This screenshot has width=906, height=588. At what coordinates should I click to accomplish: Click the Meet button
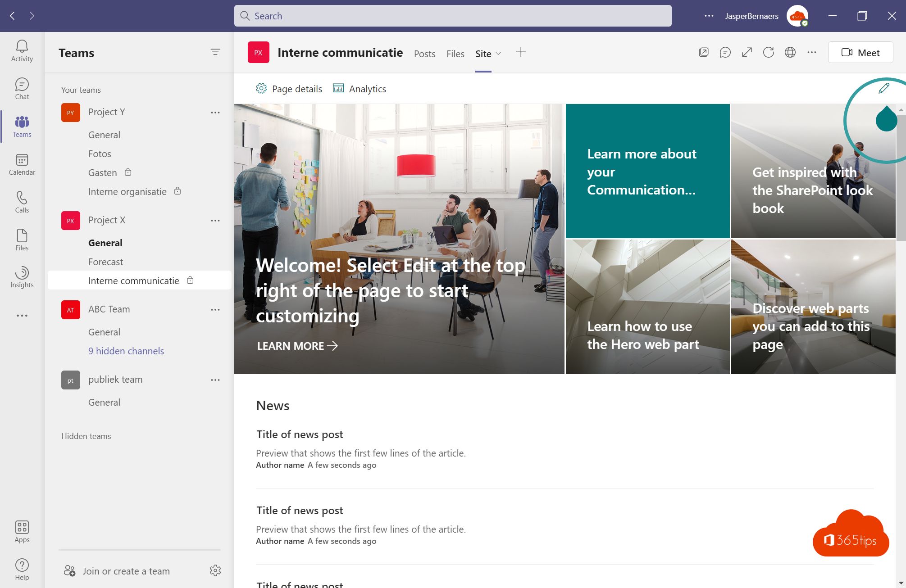pos(860,53)
